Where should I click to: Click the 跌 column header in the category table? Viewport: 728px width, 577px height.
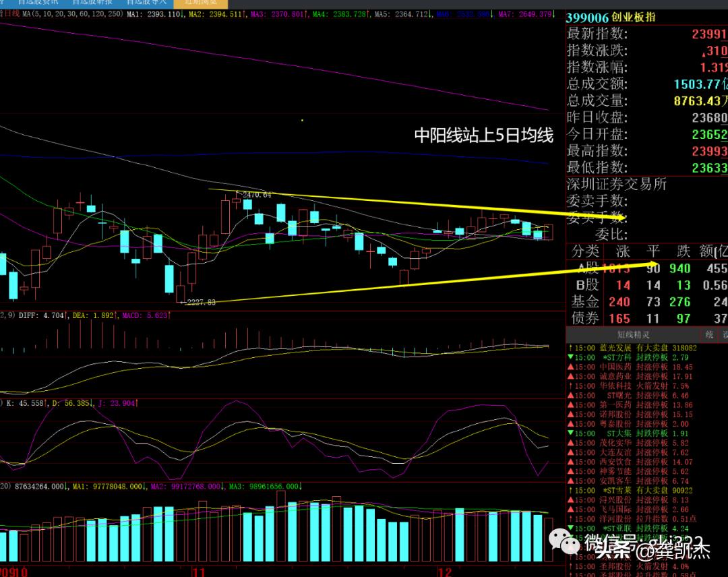pos(683,251)
